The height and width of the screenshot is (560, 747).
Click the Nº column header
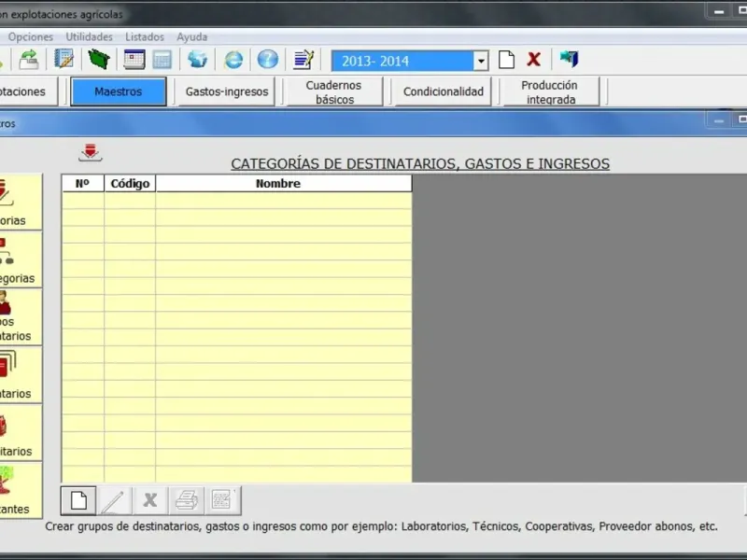pyautogui.click(x=83, y=183)
